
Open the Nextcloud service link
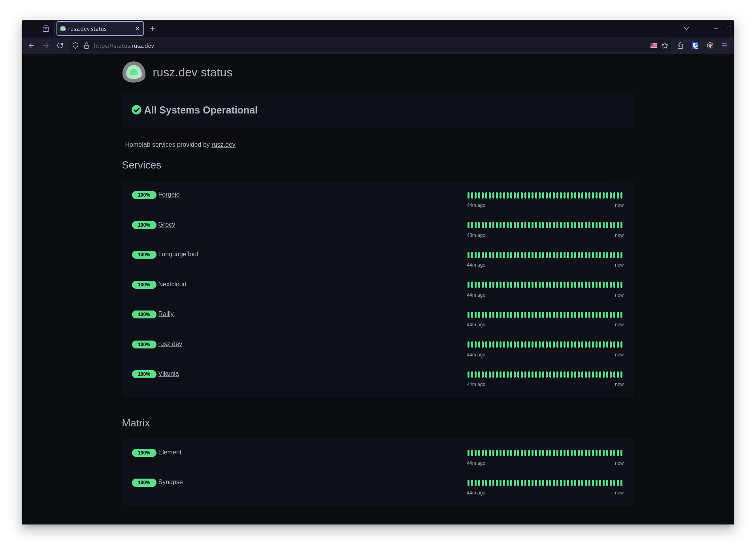tap(172, 284)
